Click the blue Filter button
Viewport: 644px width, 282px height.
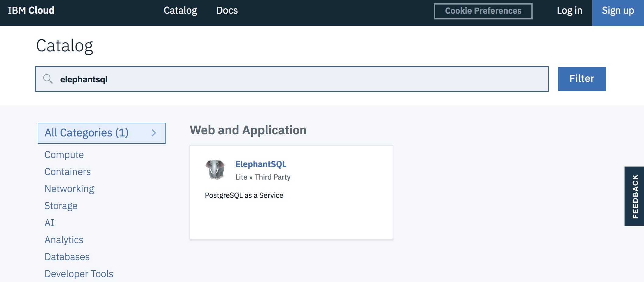pyautogui.click(x=582, y=79)
